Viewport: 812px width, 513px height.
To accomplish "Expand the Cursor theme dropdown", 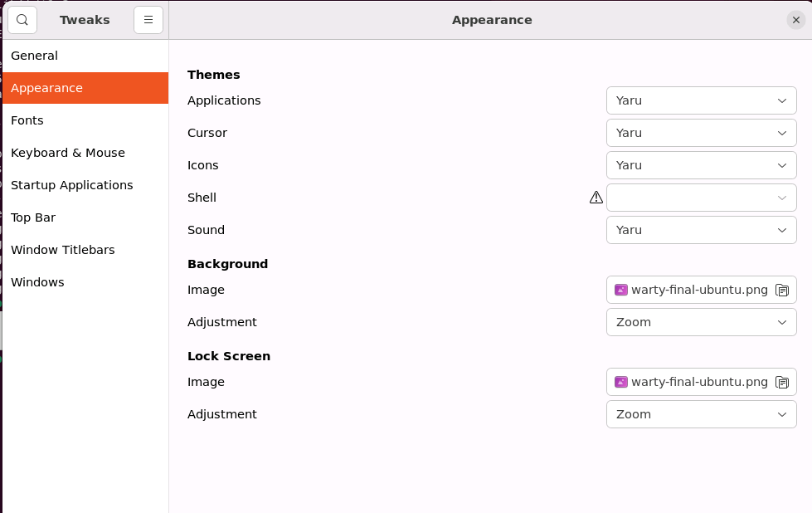I will tap(701, 133).
